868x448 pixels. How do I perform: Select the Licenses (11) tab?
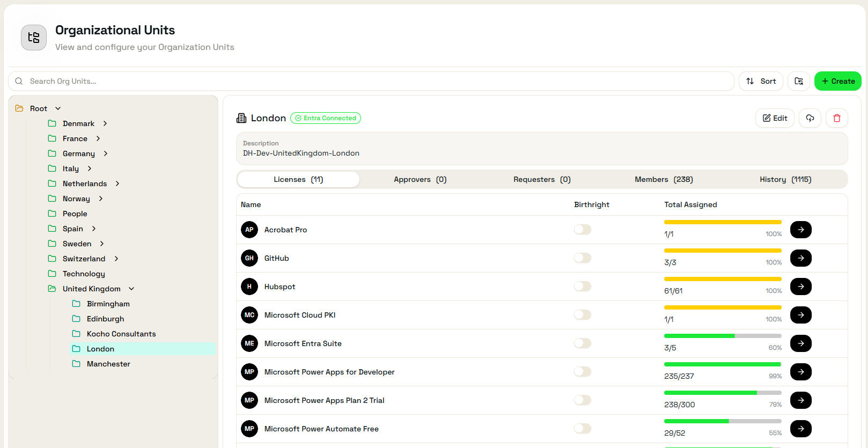(298, 180)
